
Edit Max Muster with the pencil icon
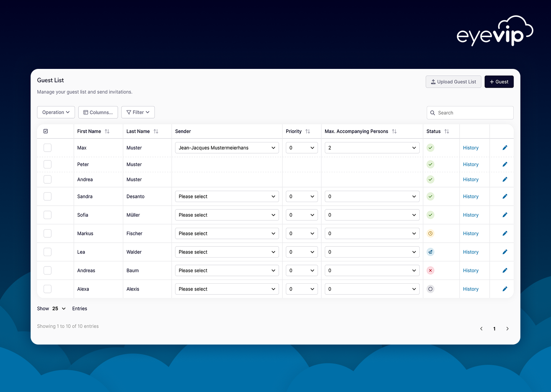505,148
